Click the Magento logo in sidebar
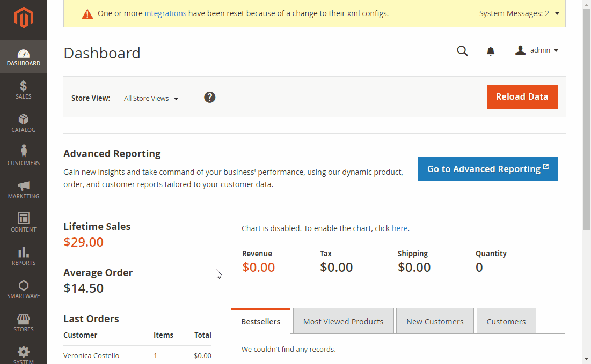 click(x=24, y=18)
